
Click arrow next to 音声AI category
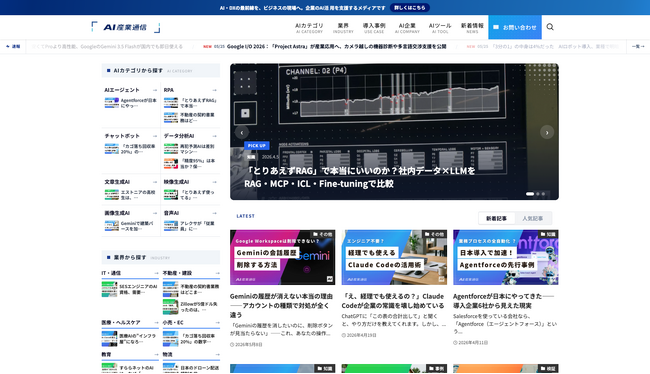coord(214,213)
